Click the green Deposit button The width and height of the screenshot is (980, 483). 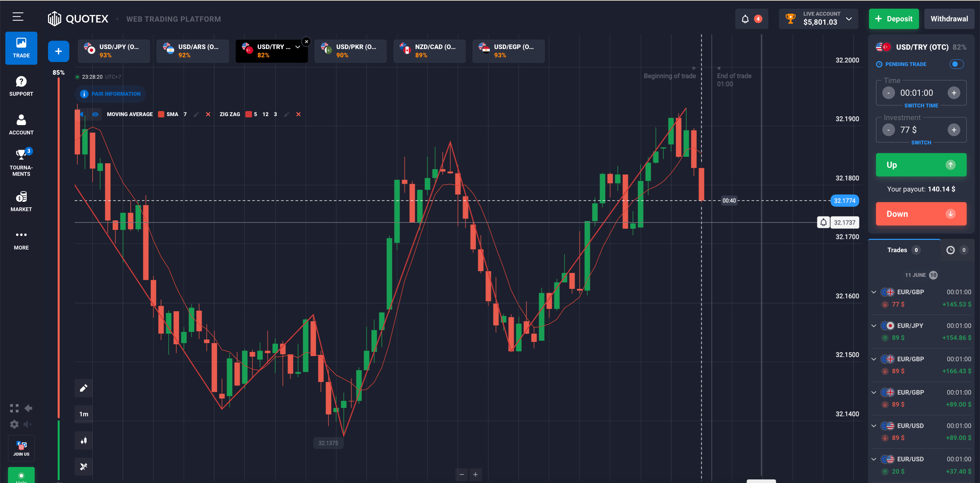893,19
